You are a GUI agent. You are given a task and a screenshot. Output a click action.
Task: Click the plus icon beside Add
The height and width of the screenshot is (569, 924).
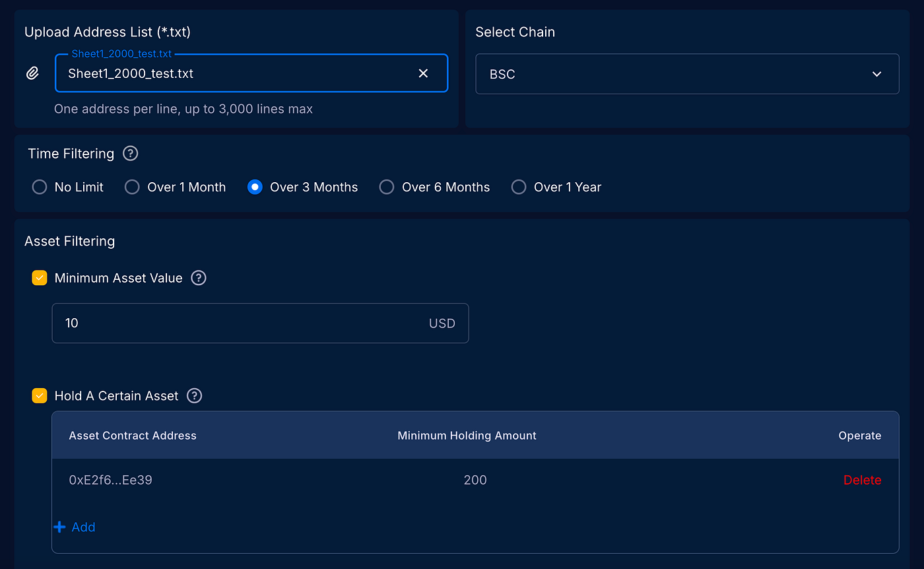click(x=60, y=527)
